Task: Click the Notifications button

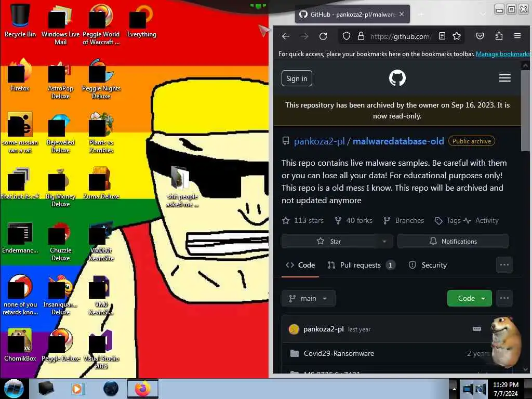Action: click(x=453, y=241)
